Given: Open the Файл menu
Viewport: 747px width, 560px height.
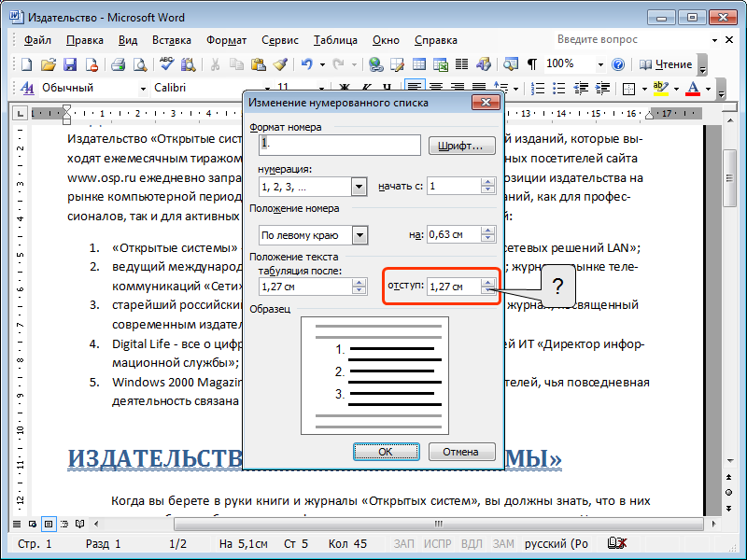Looking at the screenshot, I should point(37,40).
